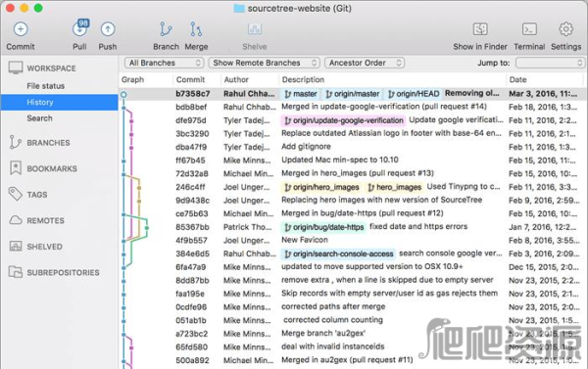Click the Date column header
The height and width of the screenshot is (369, 588).
(517, 79)
